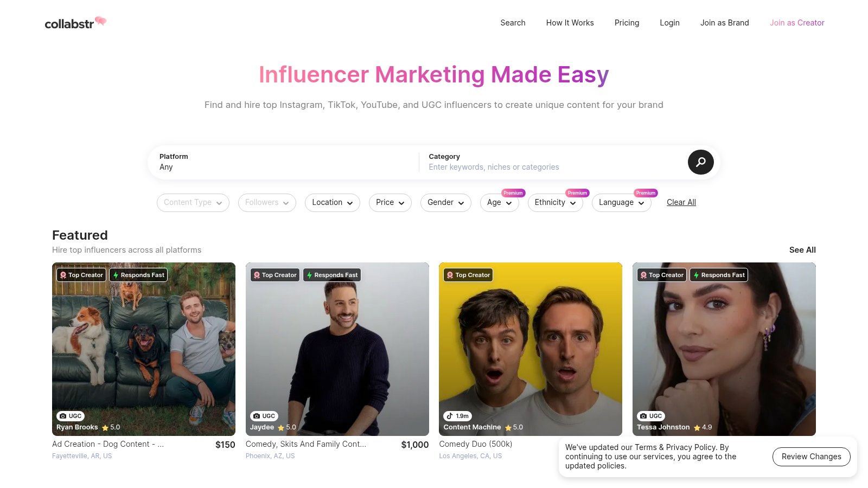The width and height of the screenshot is (868, 488).
Task: Click Join as Creator link
Action: point(797,23)
